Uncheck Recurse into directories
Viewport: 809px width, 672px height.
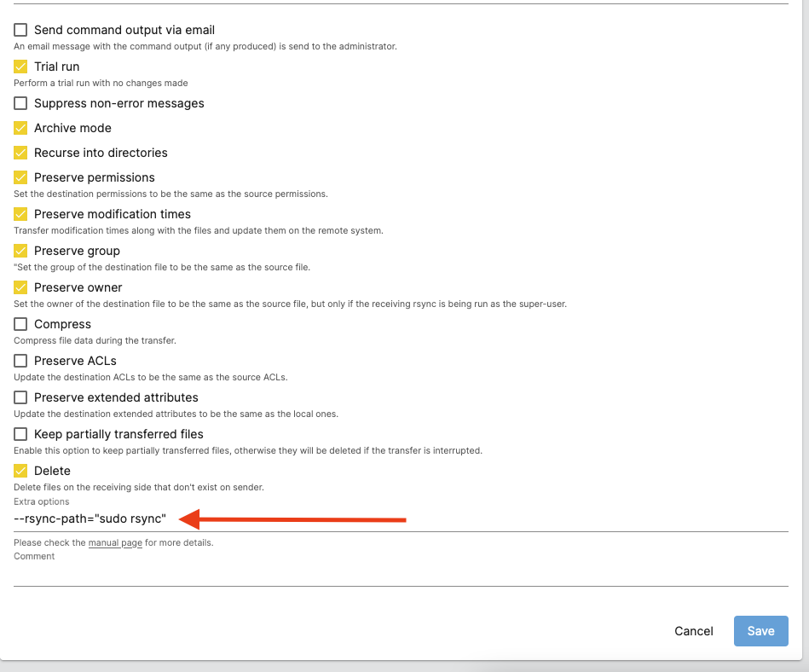click(20, 153)
